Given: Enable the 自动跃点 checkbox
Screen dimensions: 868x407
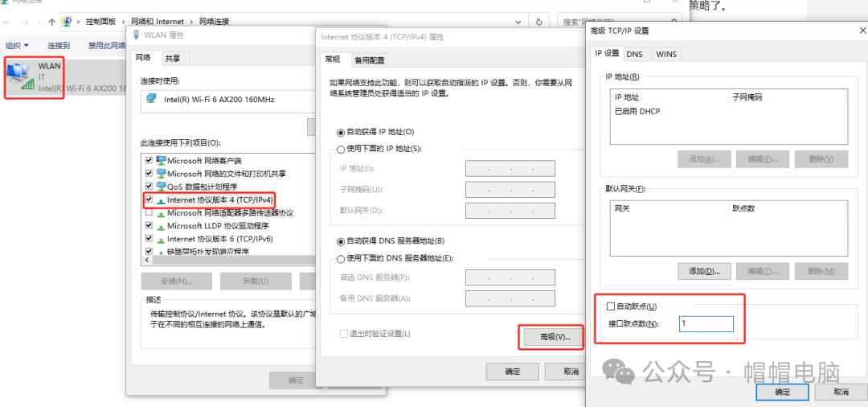Looking at the screenshot, I should point(611,306).
